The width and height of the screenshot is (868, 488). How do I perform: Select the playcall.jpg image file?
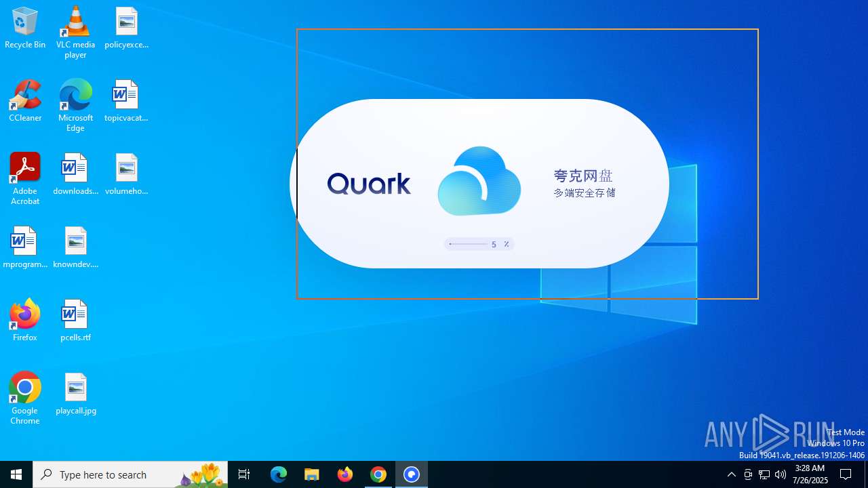tap(75, 394)
